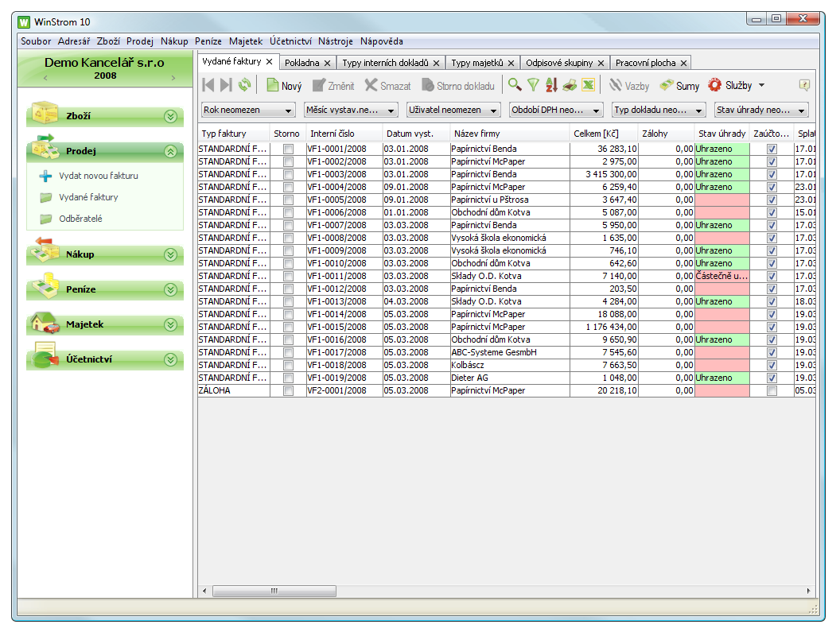This screenshot has height=636, width=840.
Task: Tick the Storno checkbox for VF2-0001/2008
Action: (288, 391)
